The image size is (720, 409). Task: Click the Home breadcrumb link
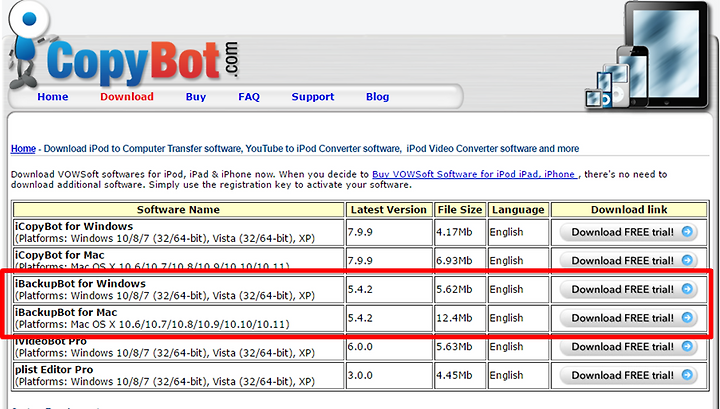23,149
